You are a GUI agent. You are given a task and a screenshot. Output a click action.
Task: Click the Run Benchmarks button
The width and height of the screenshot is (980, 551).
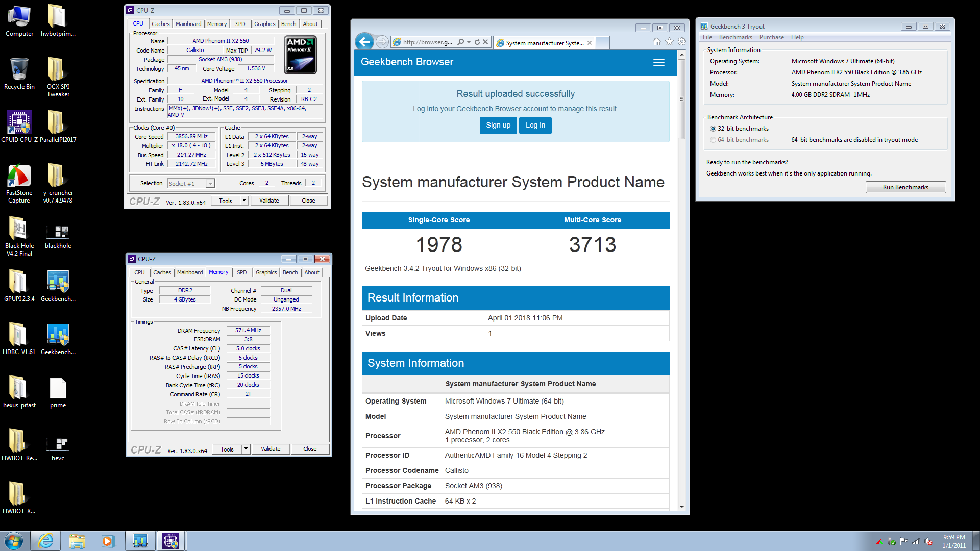pyautogui.click(x=905, y=187)
